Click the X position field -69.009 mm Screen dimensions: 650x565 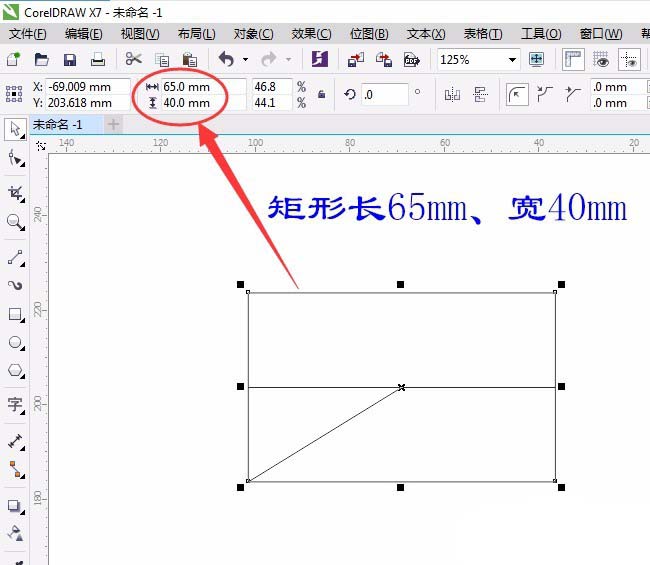[x=88, y=87]
